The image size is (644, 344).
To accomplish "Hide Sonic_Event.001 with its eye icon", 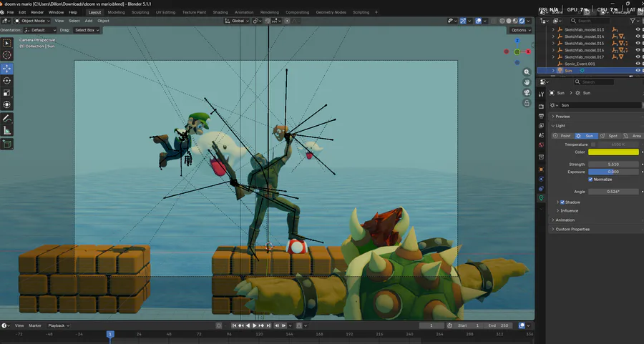I will [x=638, y=64].
